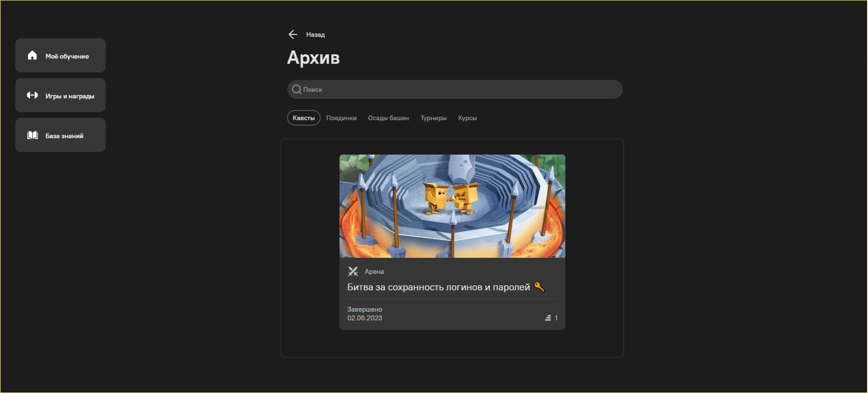Click the Архив page heading
The height and width of the screenshot is (393, 868).
[x=314, y=58]
